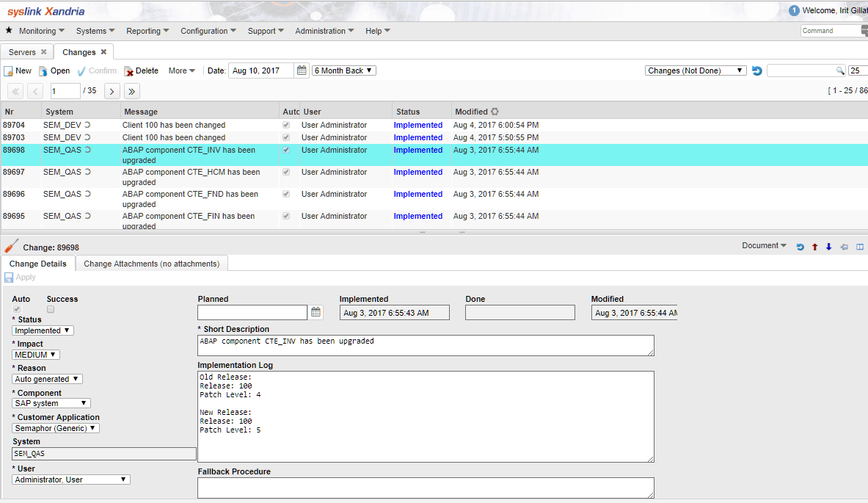This screenshot has width=868, height=503.
Task: Switch to the Change Attachments tab
Action: [151, 264]
